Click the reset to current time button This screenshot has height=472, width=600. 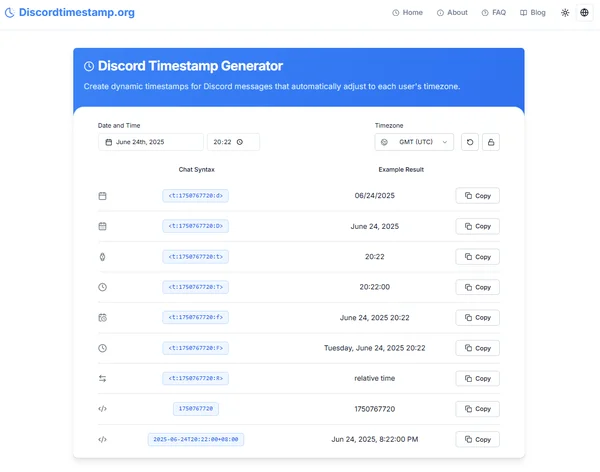pos(470,142)
